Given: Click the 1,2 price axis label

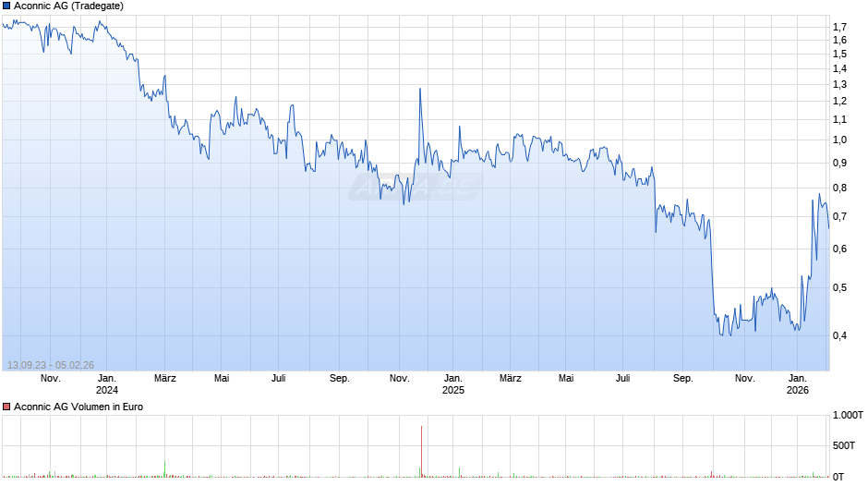Looking at the screenshot, I should pyautogui.click(x=839, y=102).
